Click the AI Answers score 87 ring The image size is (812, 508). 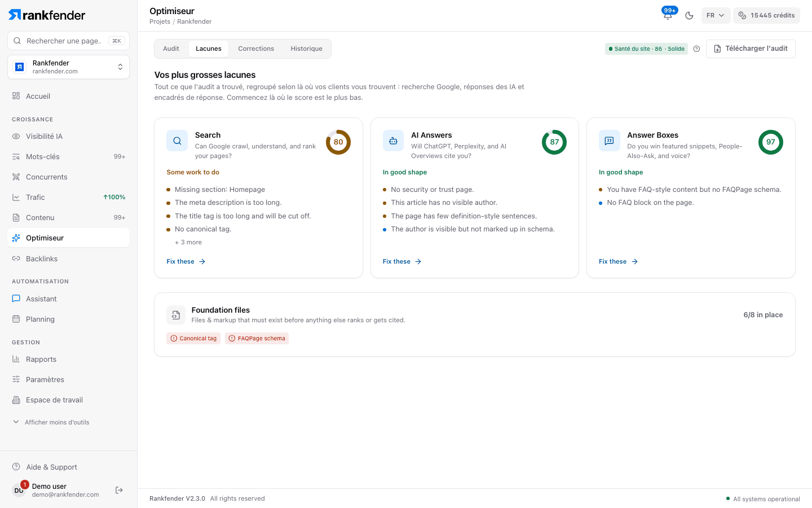click(x=554, y=142)
